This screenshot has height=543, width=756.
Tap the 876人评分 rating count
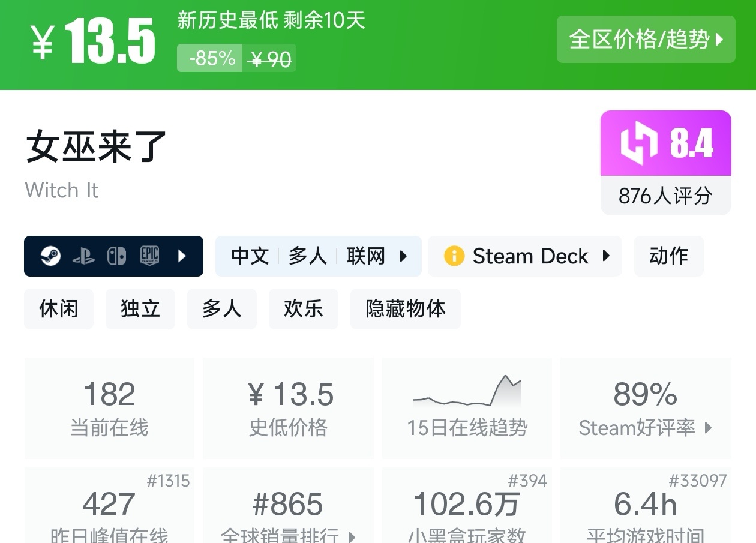coord(666,196)
